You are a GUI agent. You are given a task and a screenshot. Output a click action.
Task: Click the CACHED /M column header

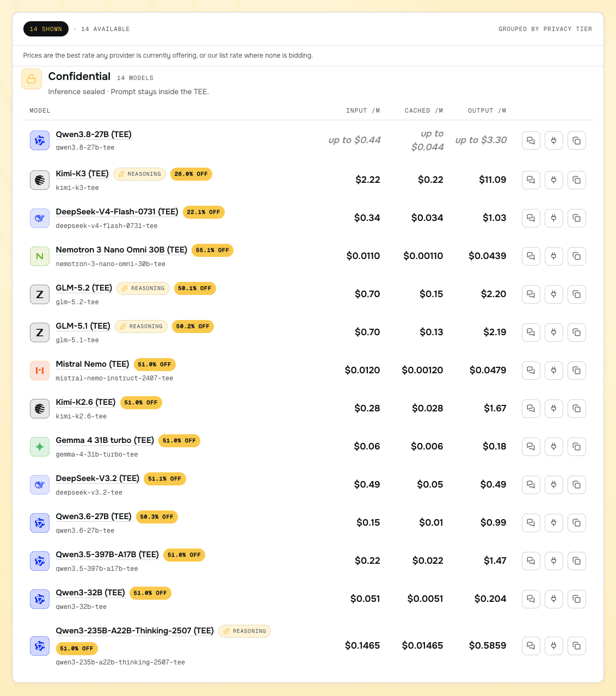coord(424,110)
